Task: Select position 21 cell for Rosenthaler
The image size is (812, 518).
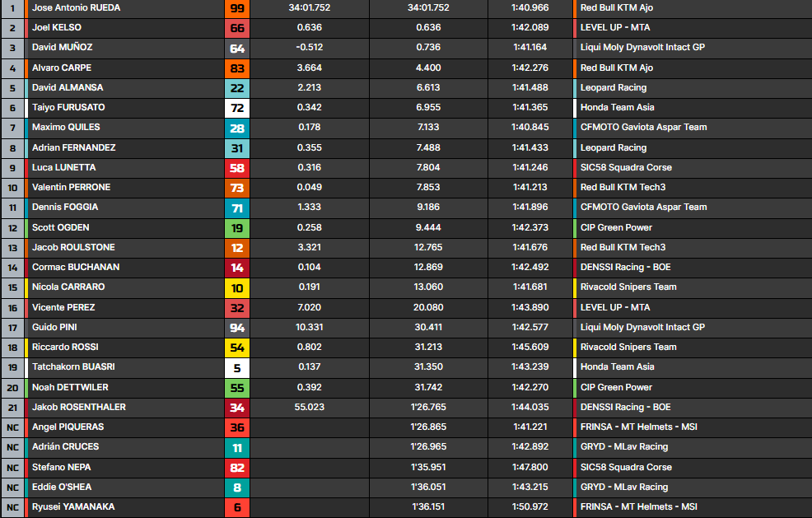Action: click(12, 408)
